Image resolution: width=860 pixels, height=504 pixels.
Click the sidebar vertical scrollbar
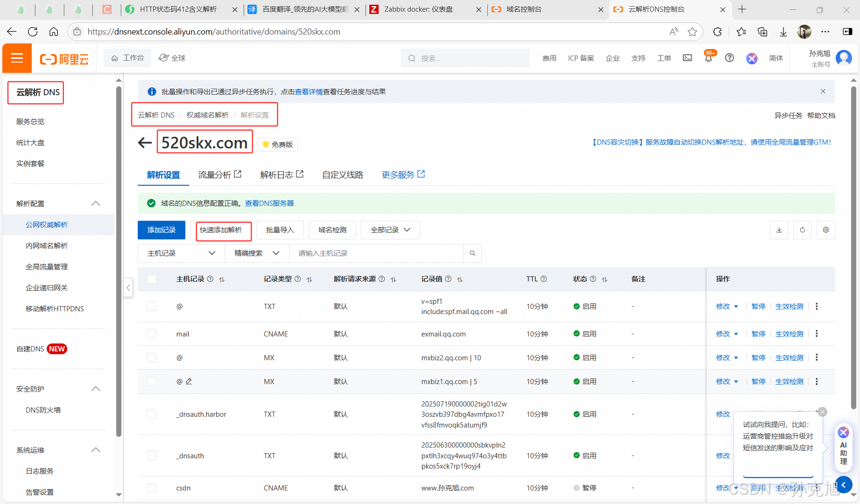(x=119, y=261)
